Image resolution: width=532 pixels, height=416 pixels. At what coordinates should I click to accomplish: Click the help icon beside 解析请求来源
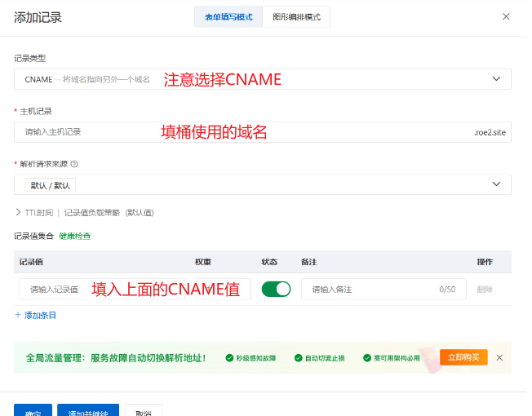[x=74, y=164]
